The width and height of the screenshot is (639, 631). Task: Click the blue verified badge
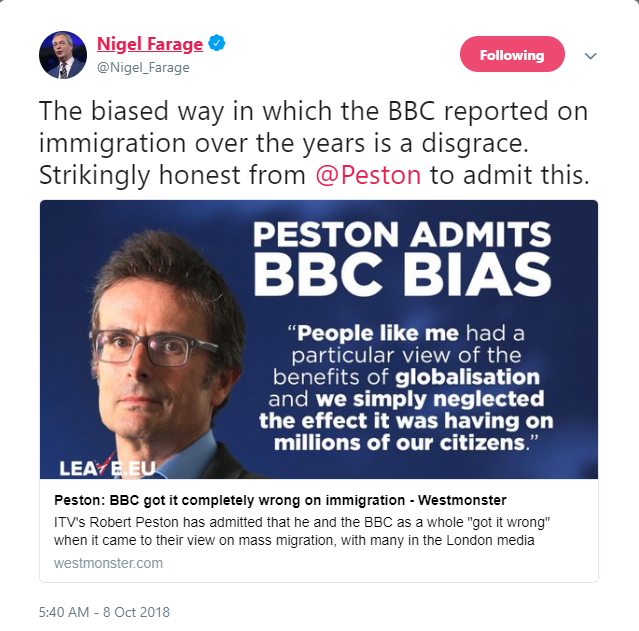tap(217, 43)
